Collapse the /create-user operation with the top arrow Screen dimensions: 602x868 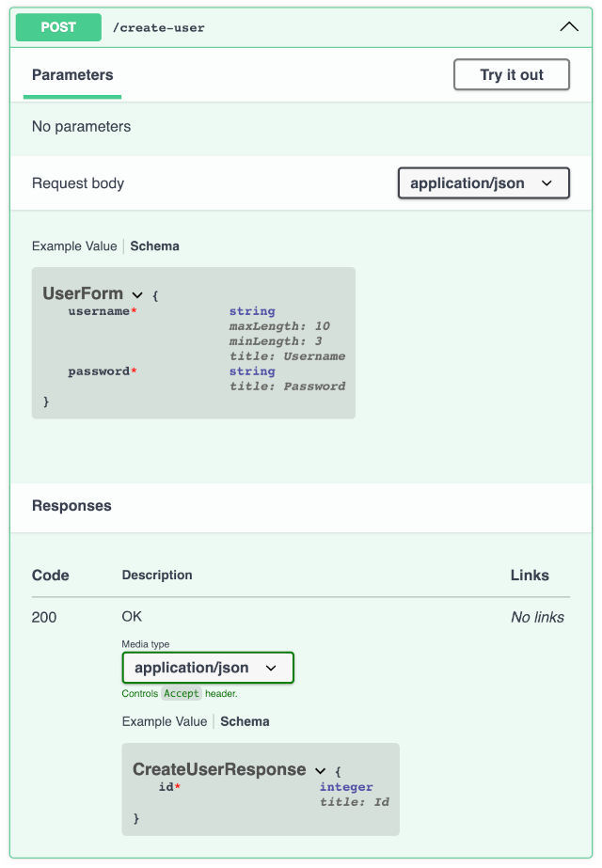(x=569, y=27)
